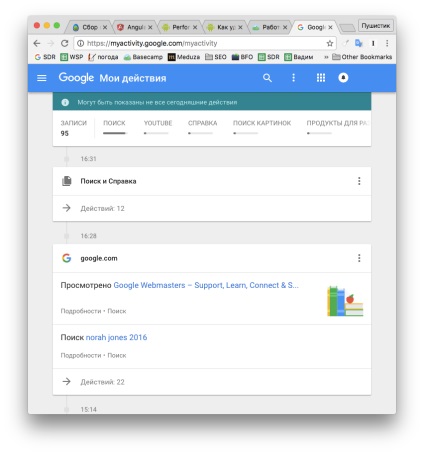Expand the Действий: 12 row
This screenshot has height=454, width=424.
click(x=212, y=208)
